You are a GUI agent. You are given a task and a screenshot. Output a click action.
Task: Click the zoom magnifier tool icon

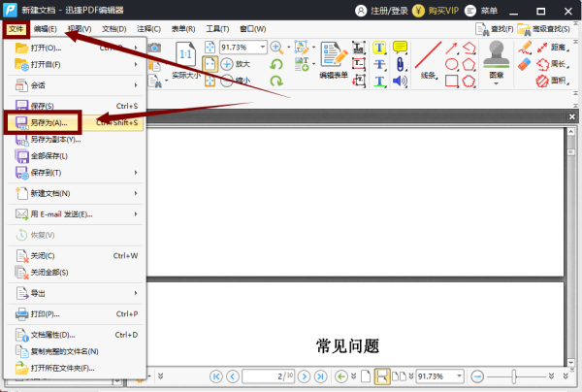pyautogui.click(x=276, y=48)
